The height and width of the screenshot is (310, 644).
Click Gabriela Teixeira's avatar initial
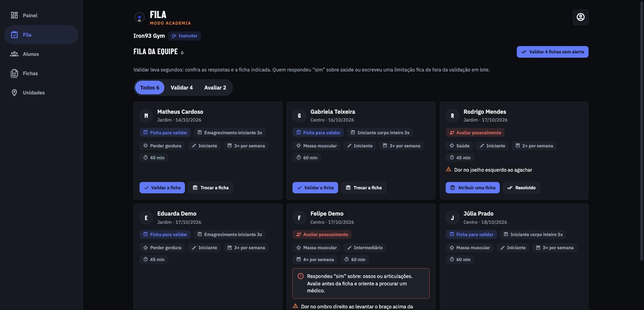(299, 116)
